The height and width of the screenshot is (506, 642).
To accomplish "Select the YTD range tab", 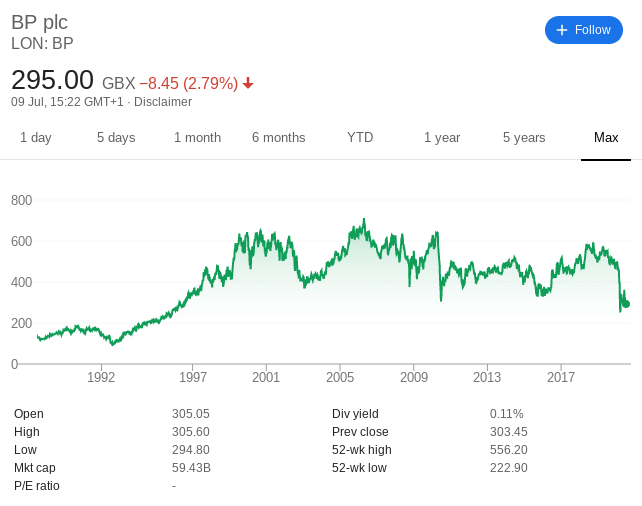I will (x=360, y=138).
